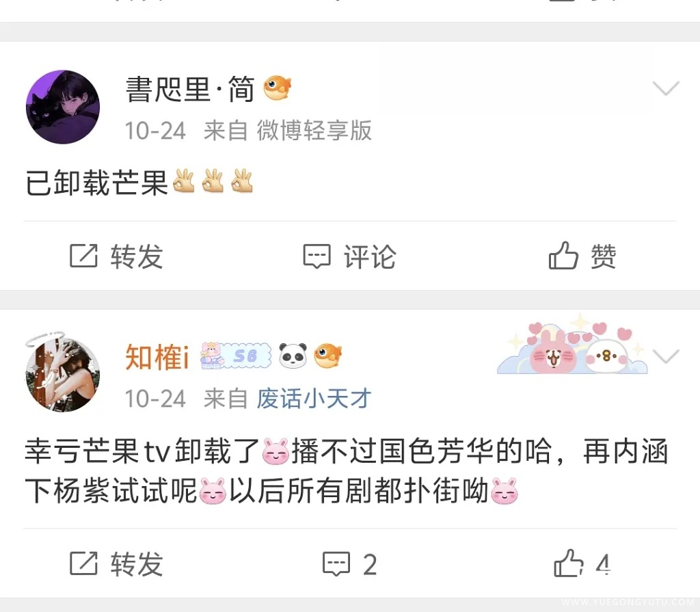Open username 知権i

[x=157, y=356]
